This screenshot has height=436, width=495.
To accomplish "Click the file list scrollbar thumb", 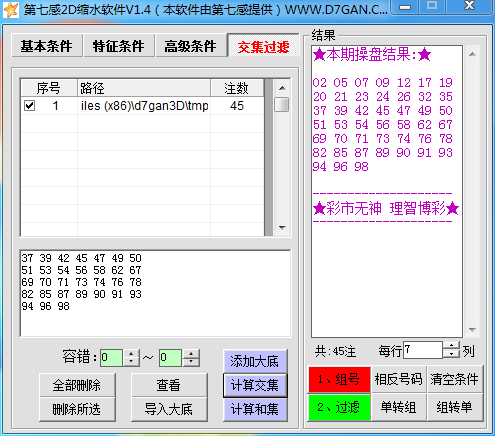I will pyautogui.click(x=282, y=105).
